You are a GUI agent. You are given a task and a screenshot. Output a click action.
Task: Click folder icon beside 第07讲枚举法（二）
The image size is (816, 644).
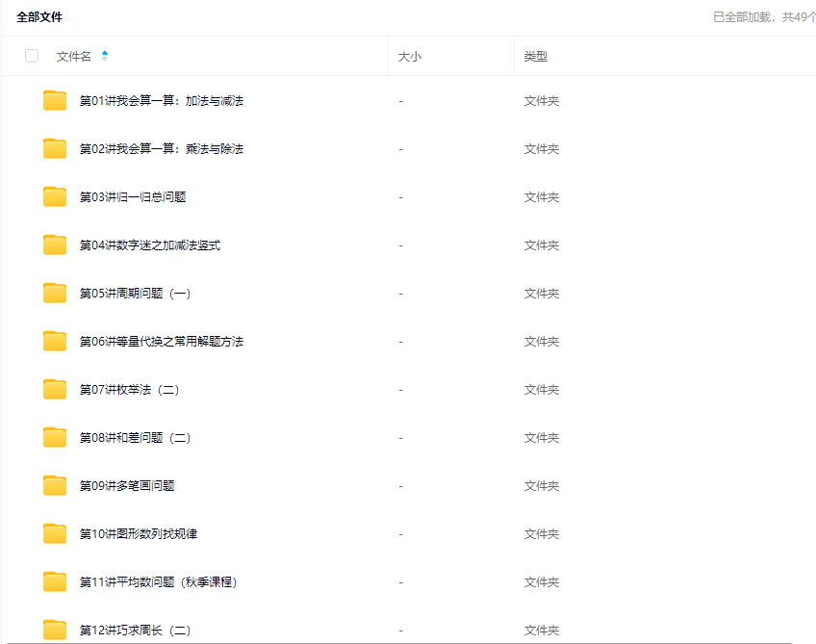pyautogui.click(x=55, y=389)
